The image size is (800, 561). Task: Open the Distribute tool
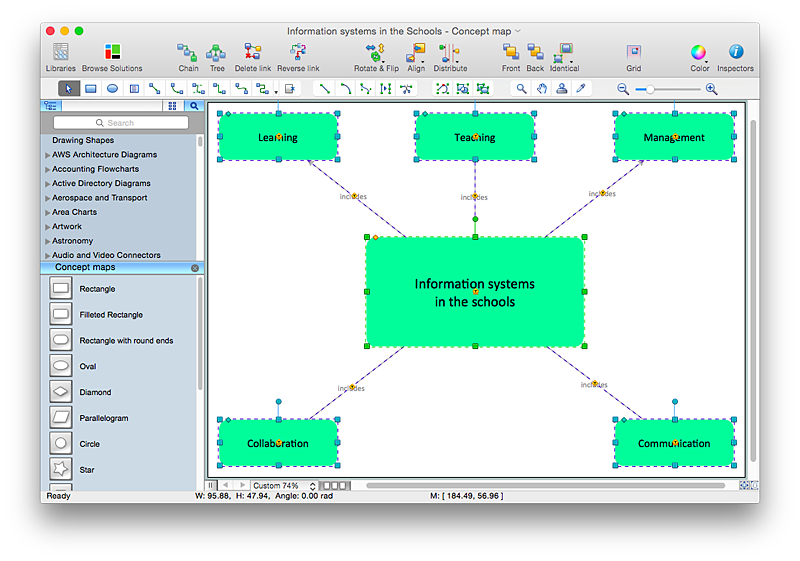450,58
